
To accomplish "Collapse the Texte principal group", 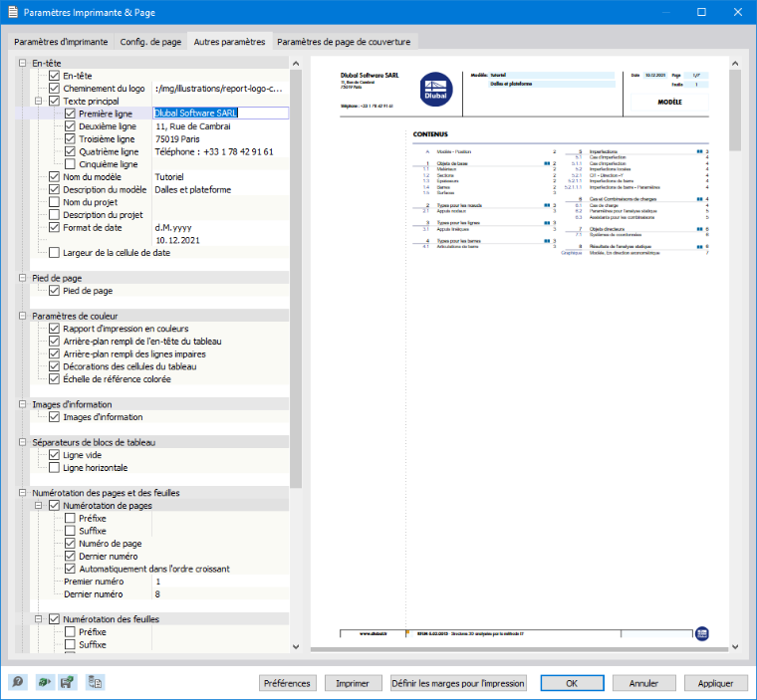I will pyautogui.click(x=38, y=101).
